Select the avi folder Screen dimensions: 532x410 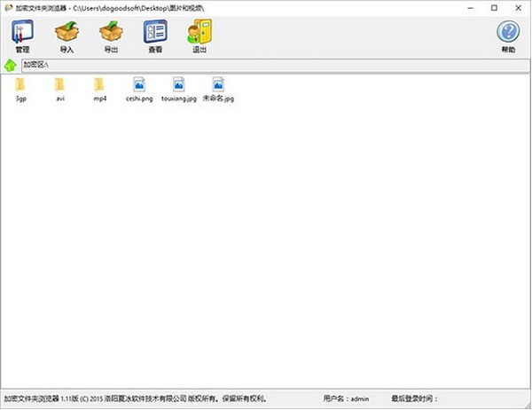(x=60, y=86)
